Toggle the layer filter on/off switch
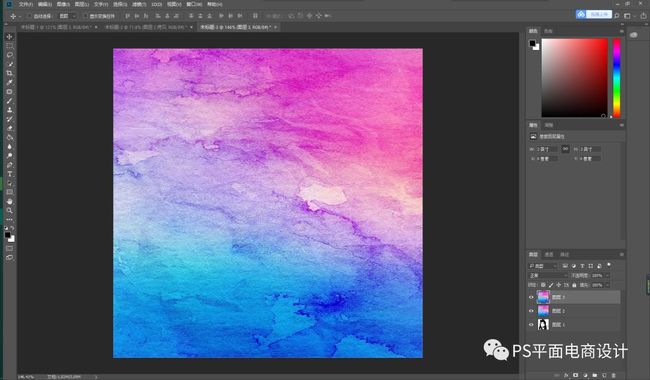This screenshot has height=380, width=650. click(x=609, y=264)
